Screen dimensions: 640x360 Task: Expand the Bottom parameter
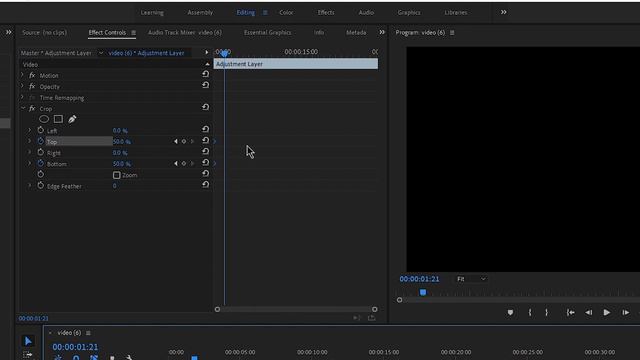(29, 163)
